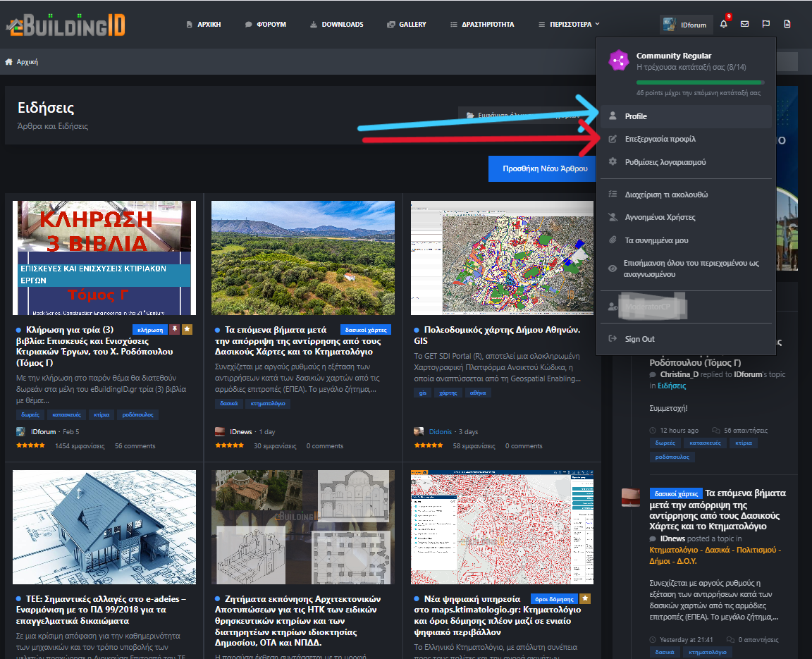Toggle the IDforum user account menu

pos(684,25)
